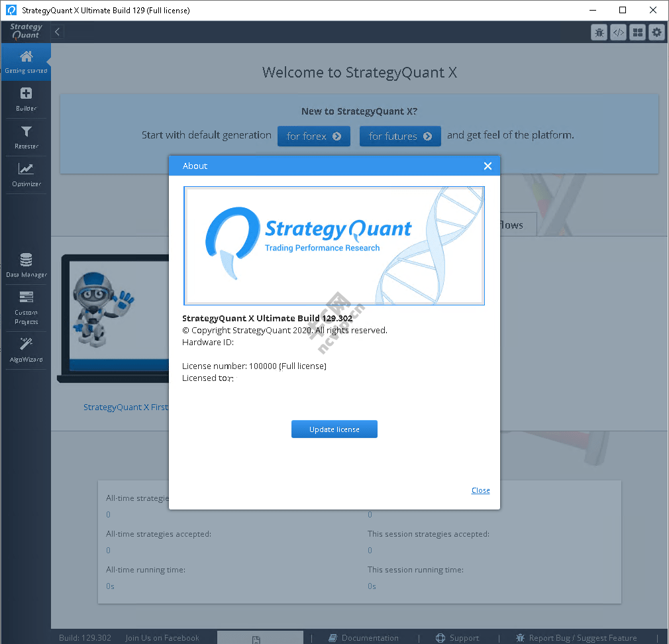Start default generation for forex

point(313,136)
